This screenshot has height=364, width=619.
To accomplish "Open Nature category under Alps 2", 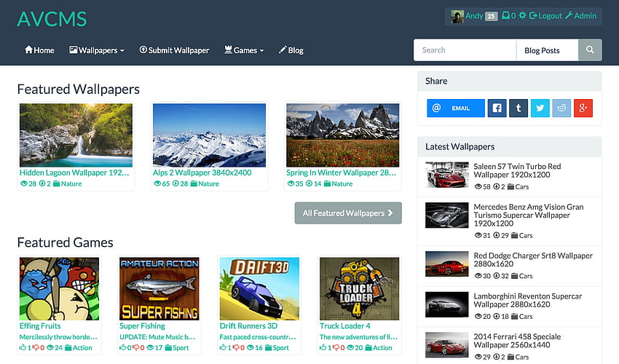I will (205, 183).
